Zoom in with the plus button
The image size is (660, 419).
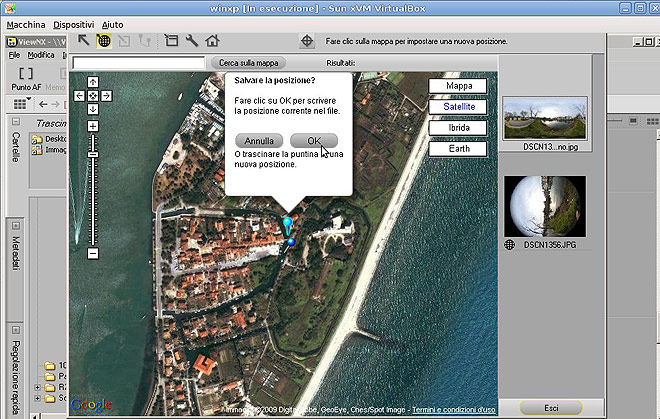[x=93, y=126]
